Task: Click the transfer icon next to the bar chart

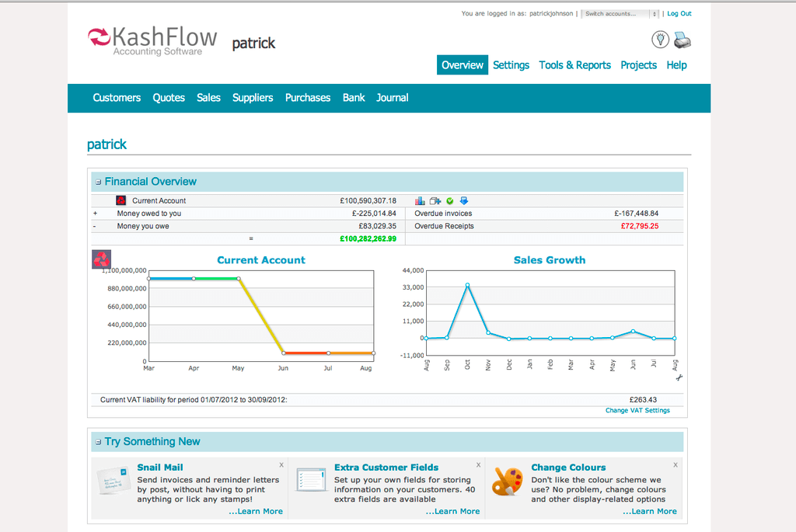Action: pos(435,201)
